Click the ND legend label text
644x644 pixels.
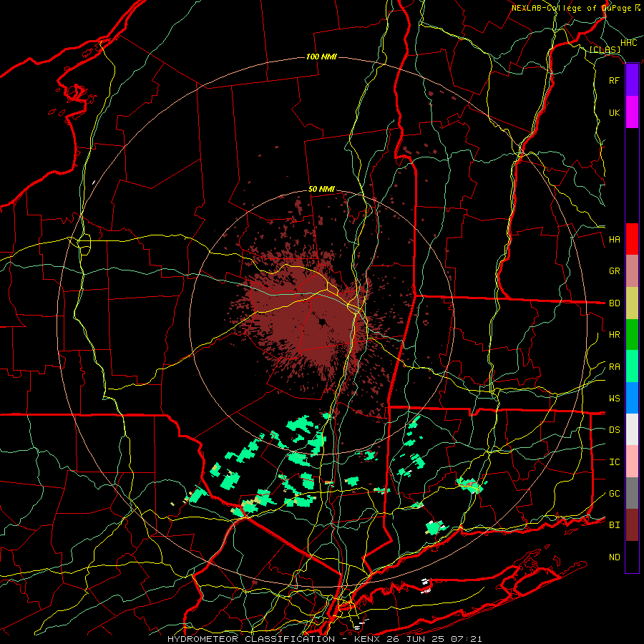(614, 557)
